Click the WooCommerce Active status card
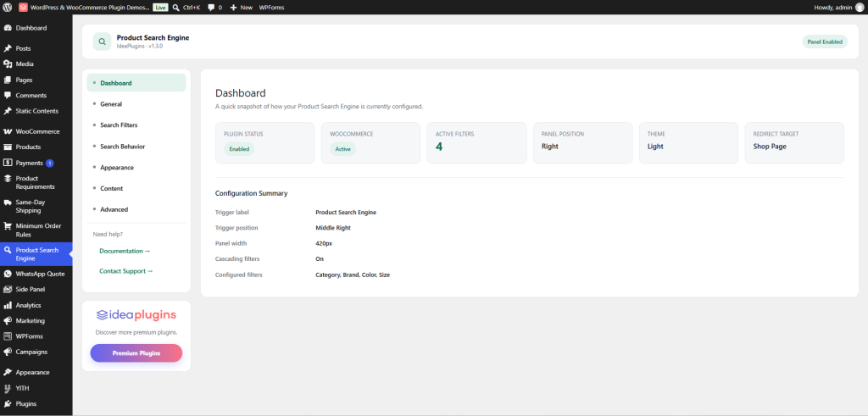 (x=370, y=142)
